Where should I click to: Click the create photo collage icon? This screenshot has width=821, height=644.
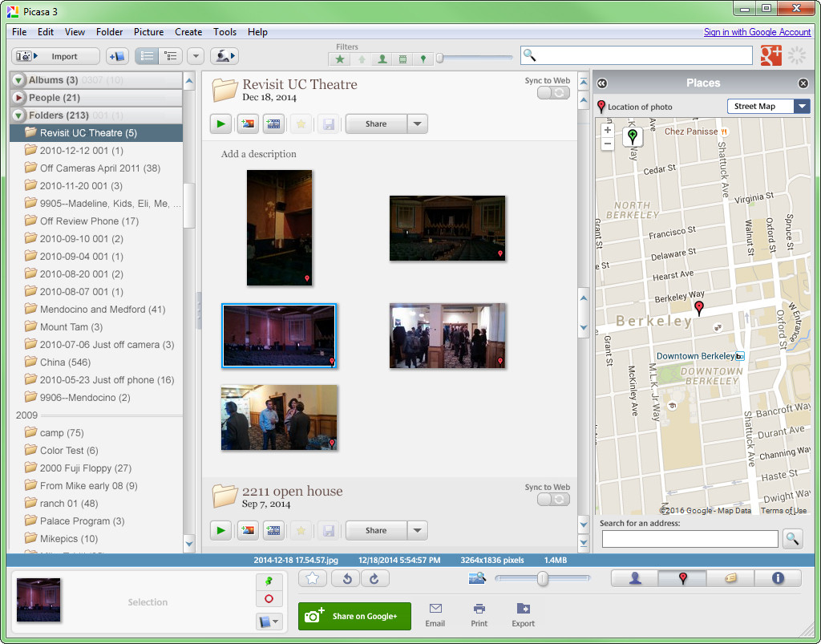point(248,124)
